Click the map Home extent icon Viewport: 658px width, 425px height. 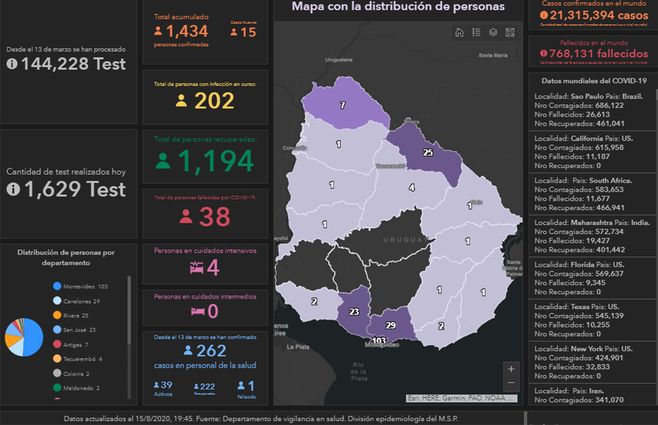(x=459, y=33)
